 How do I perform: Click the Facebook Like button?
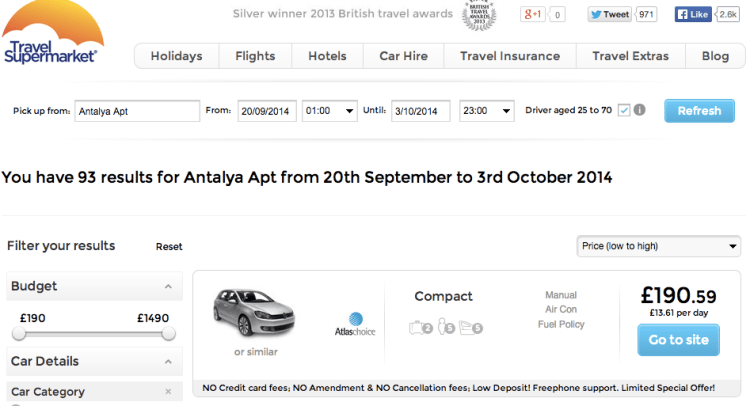(693, 14)
